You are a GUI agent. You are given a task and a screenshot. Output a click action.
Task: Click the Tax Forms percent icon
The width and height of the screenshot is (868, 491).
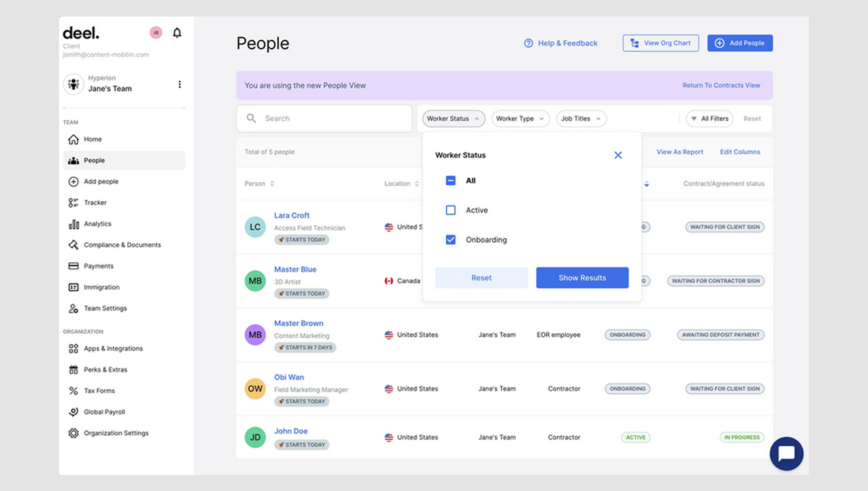(x=73, y=391)
